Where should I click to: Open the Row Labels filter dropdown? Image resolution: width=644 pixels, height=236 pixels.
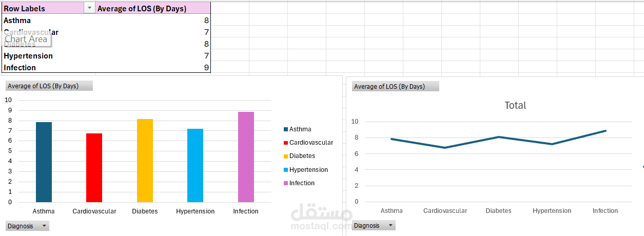click(x=90, y=8)
